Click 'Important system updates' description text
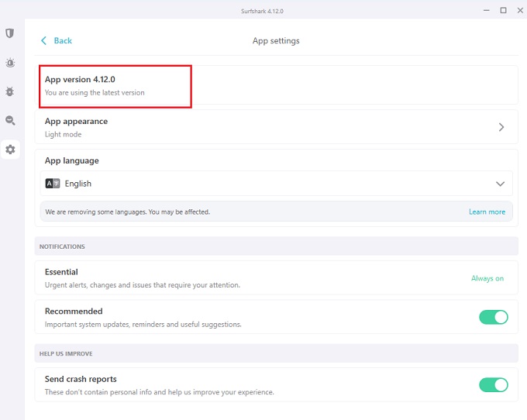Screen dimensions: 527x420 pos(143,325)
